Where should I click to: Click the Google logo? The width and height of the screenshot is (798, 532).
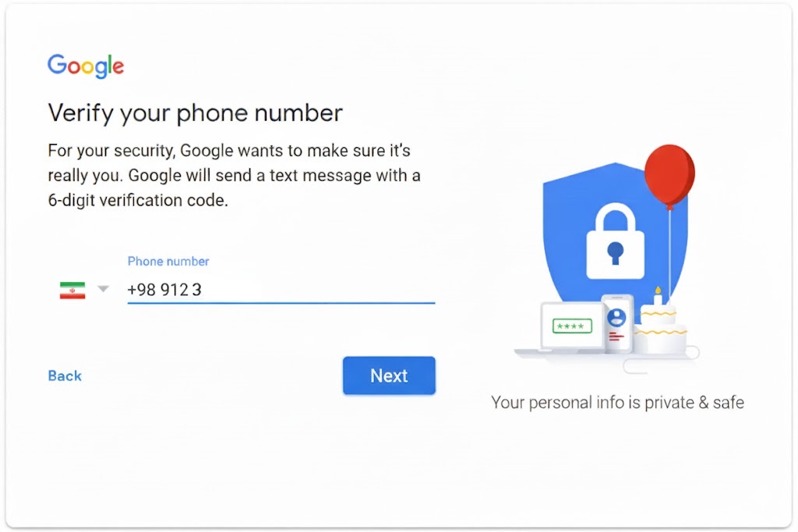[x=86, y=67]
